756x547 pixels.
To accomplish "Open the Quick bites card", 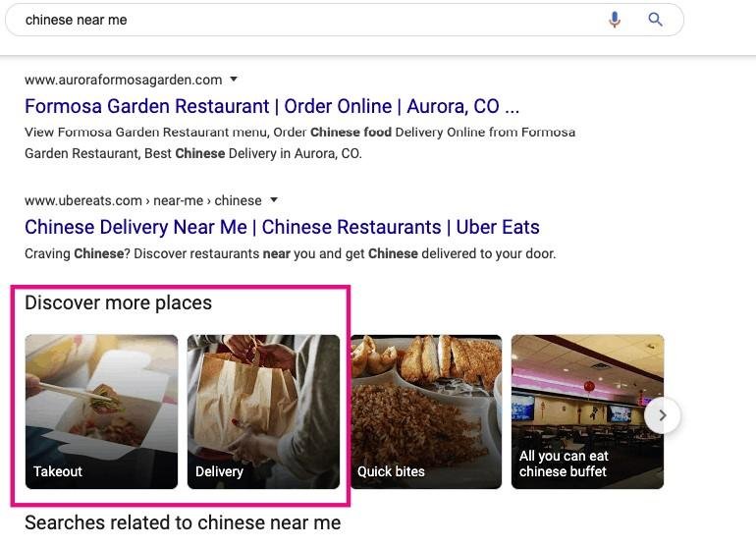I will tap(426, 411).
